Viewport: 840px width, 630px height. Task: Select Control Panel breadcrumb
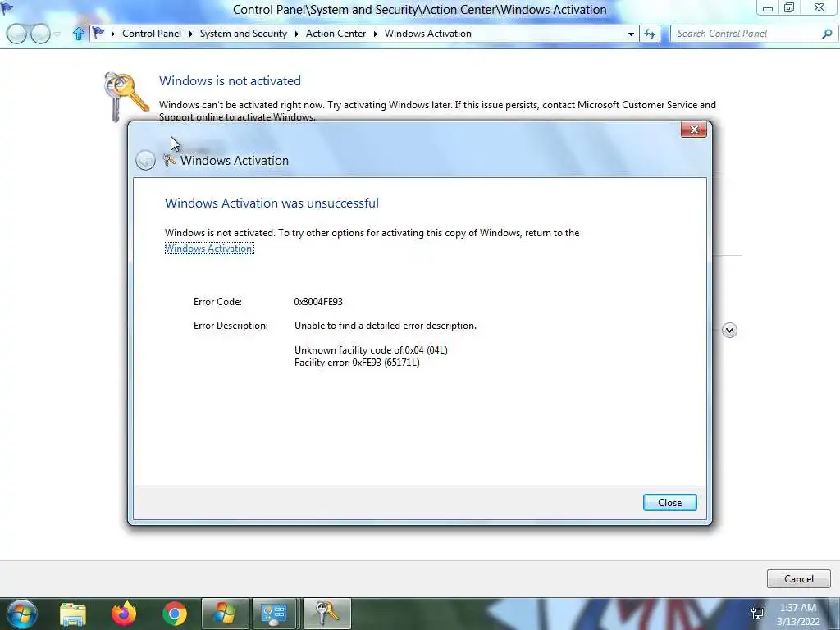click(152, 33)
